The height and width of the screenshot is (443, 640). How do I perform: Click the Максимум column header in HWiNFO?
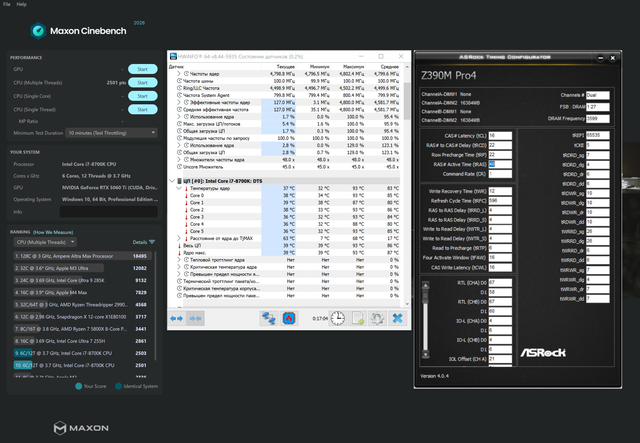(x=353, y=67)
